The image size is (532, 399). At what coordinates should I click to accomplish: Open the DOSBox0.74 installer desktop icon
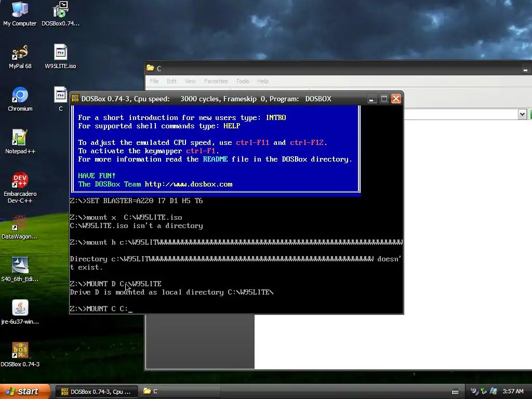click(60, 14)
